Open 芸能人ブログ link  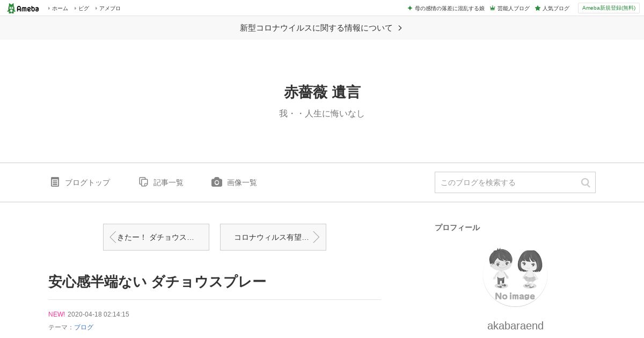click(x=513, y=9)
